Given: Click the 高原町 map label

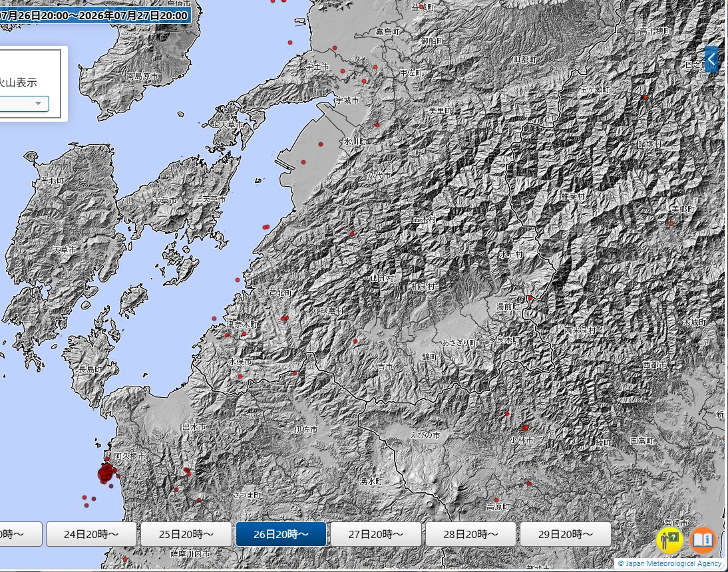Looking at the screenshot, I should [x=498, y=507].
